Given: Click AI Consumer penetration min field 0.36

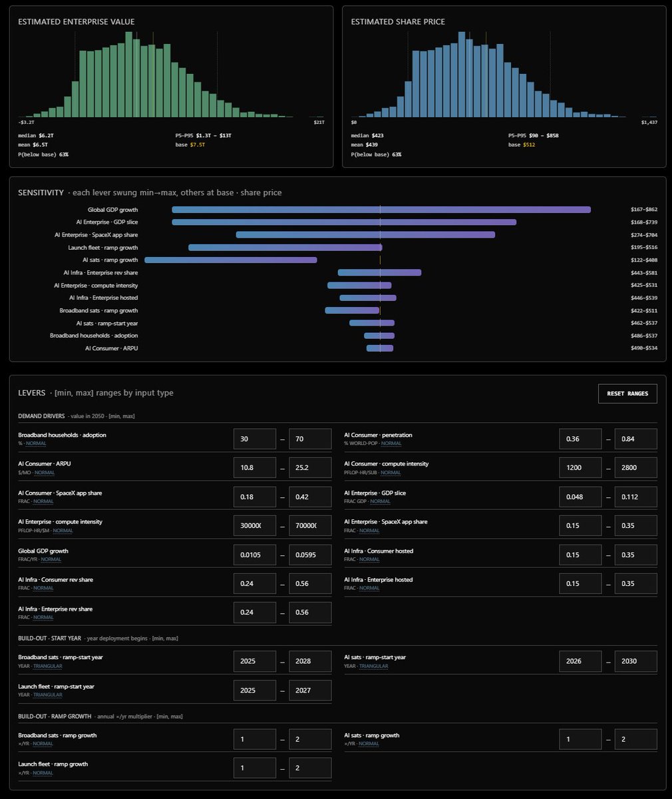Looking at the screenshot, I should 581,439.
